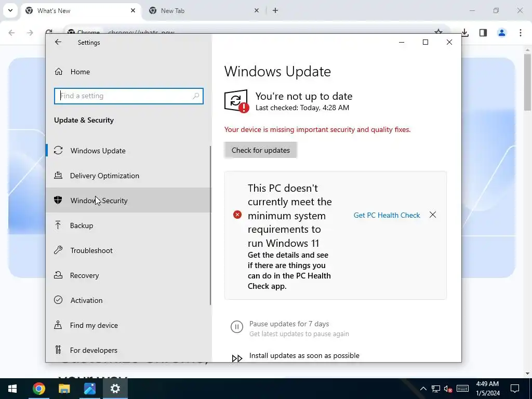The width and height of the screenshot is (532, 399).
Task: Open the Photos app on the taskbar
Action: (x=89, y=389)
